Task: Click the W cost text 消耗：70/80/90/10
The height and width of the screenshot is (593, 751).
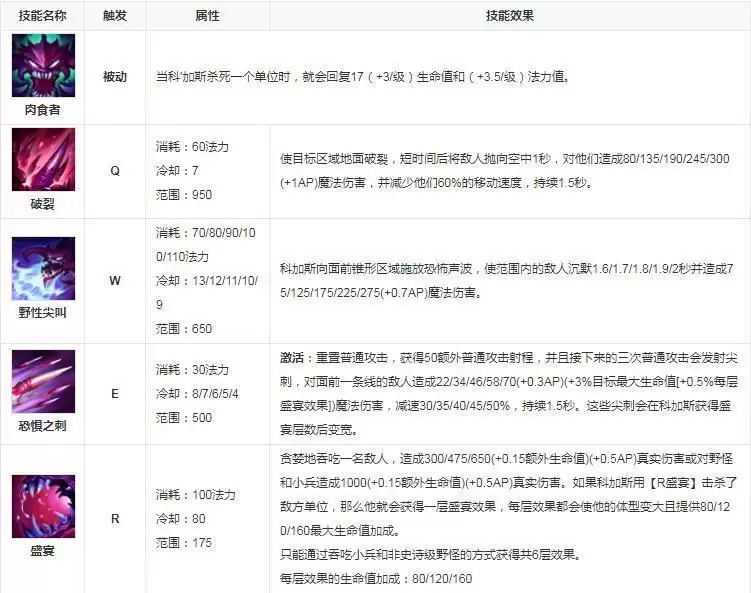Action: click(205, 233)
